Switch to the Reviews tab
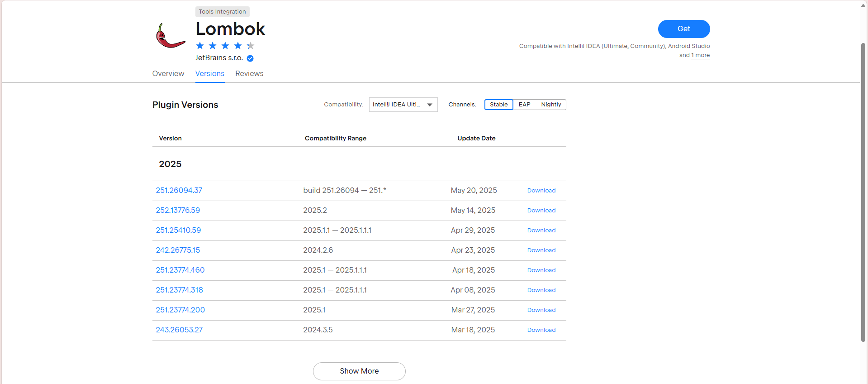The width and height of the screenshot is (868, 384). [249, 73]
